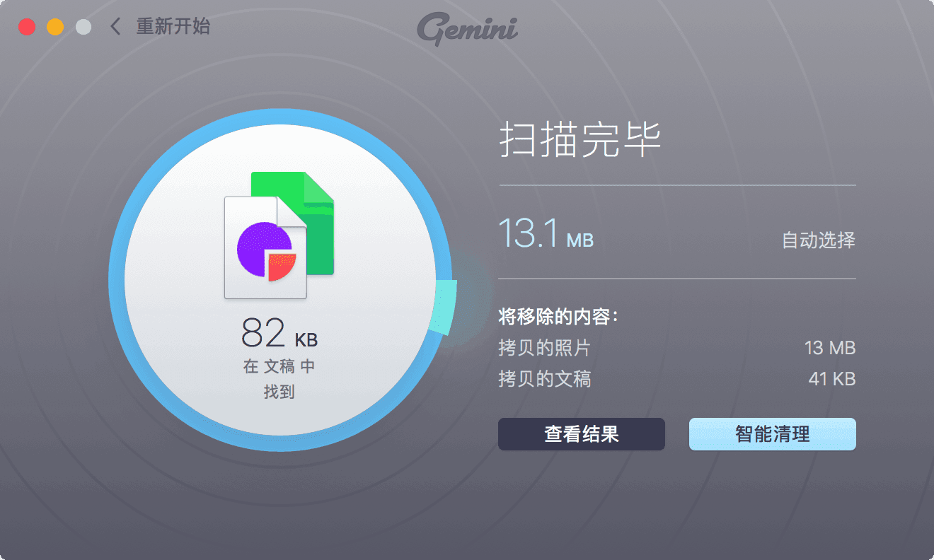This screenshot has width=934, height=560.
Task: Start 智能清理 smart cleanup
Action: 773,434
